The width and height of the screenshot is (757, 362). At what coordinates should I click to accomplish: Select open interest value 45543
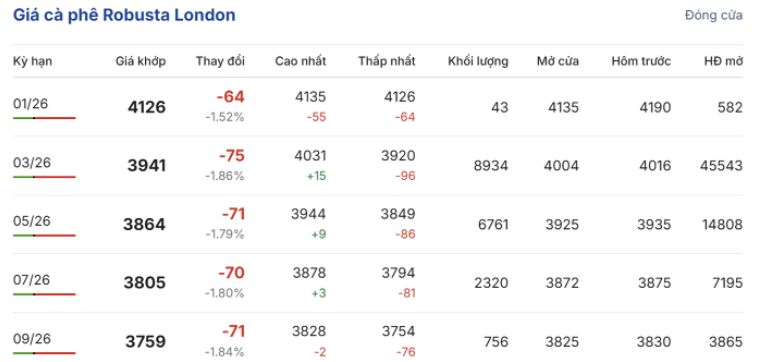tap(721, 166)
